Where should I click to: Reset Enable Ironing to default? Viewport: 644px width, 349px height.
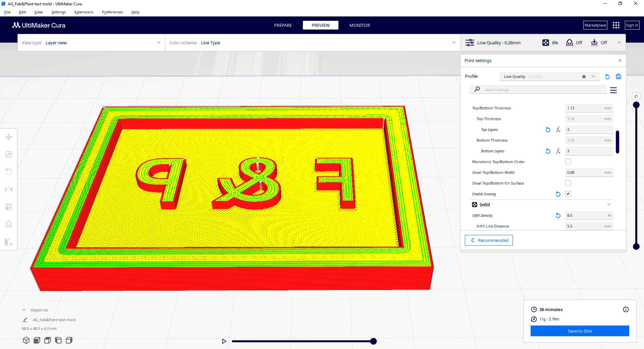point(558,194)
